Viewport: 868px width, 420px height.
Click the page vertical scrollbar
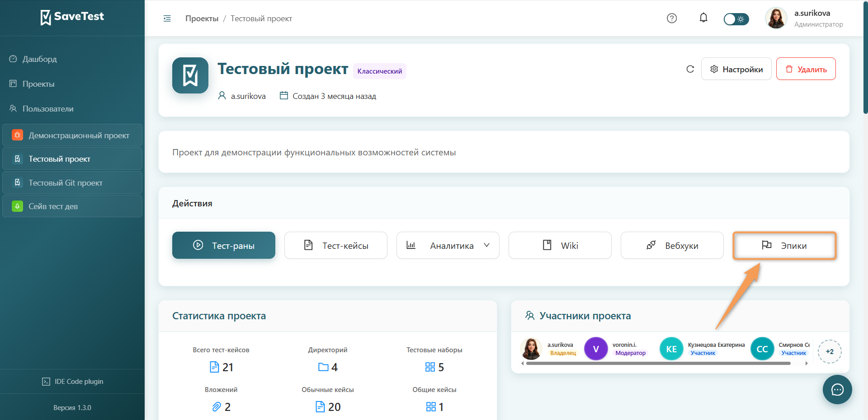pos(865,57)
